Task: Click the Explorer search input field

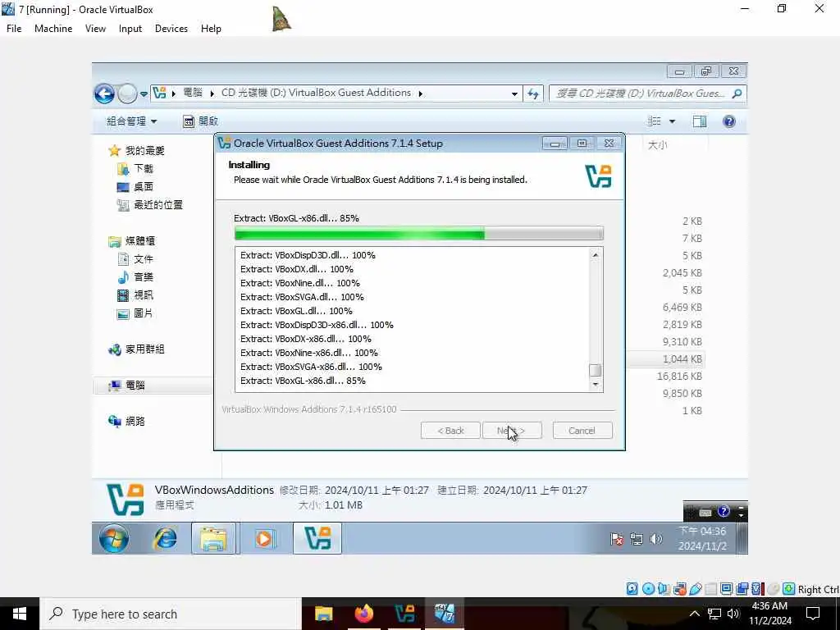Action: click(641, 94)
